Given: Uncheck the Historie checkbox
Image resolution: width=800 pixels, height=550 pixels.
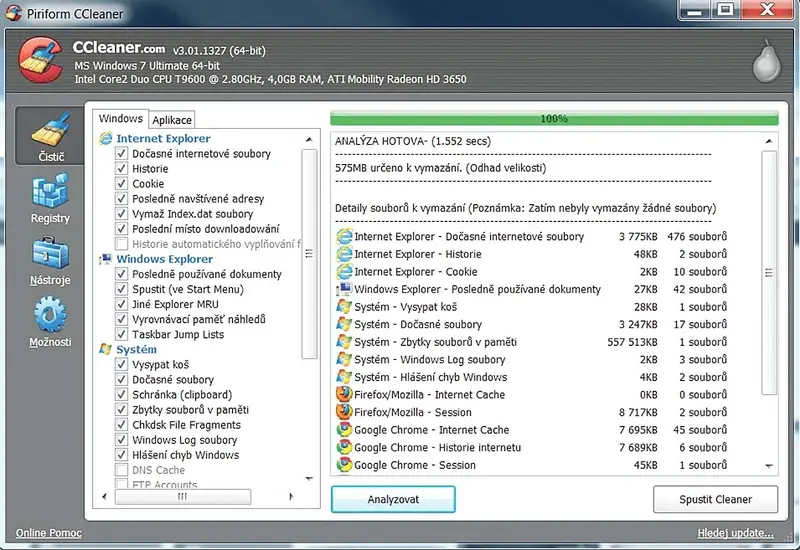Looking at the screenshot, I should tap(121, 168).
